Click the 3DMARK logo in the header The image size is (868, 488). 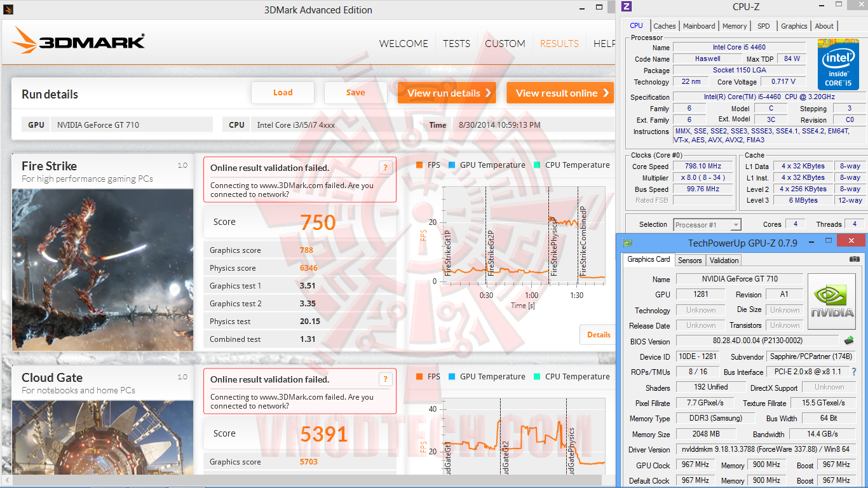pyautogui.click(x=78, y=42)
